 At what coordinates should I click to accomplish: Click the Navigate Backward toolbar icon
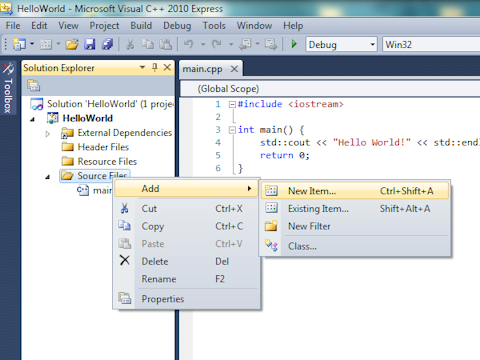pos(246,44)
